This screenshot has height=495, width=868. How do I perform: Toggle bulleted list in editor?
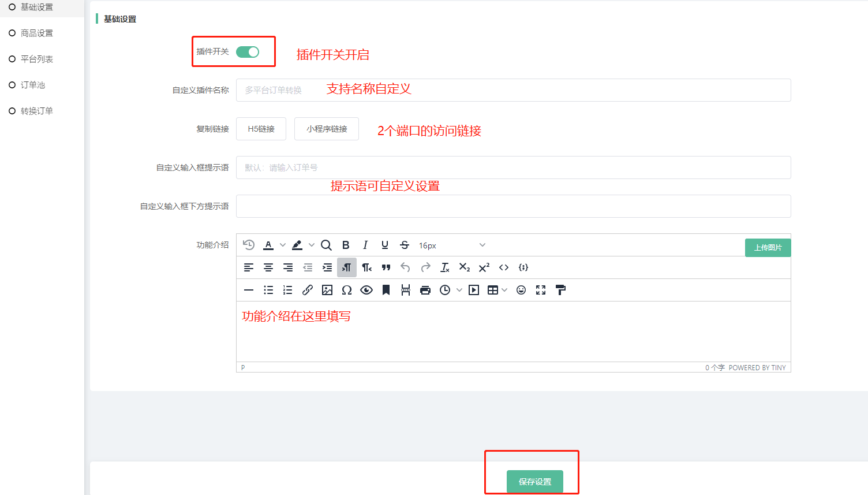tap(268, 290)
